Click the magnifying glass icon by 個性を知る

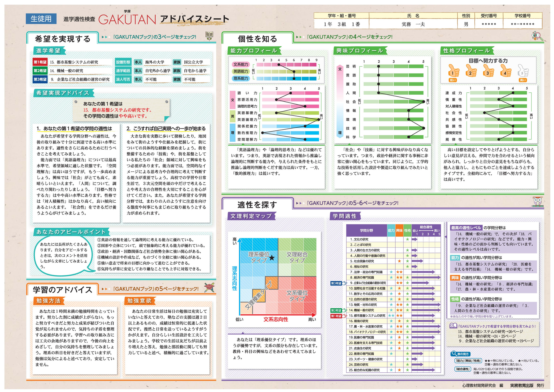(537, 36)
